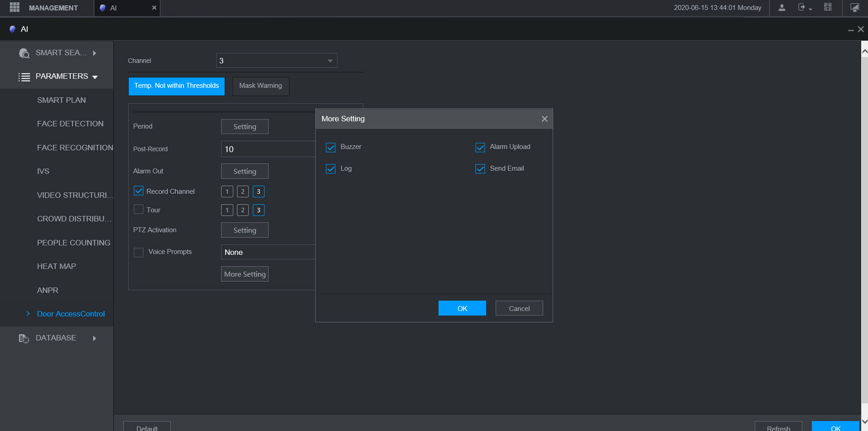868x431 pixels.
Task: Click the Database icon in sidebar
Action: pyautogui.click(x=24, y=338)
